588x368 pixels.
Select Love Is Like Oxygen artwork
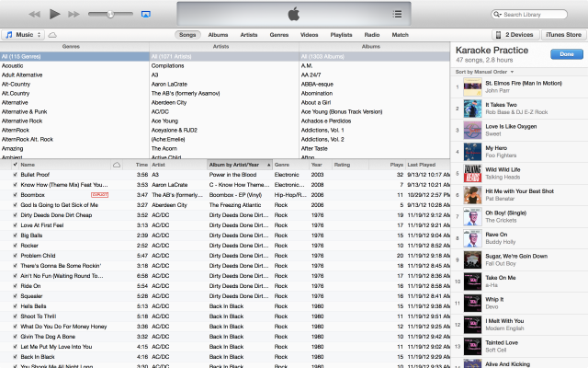[x=472, y=131]
